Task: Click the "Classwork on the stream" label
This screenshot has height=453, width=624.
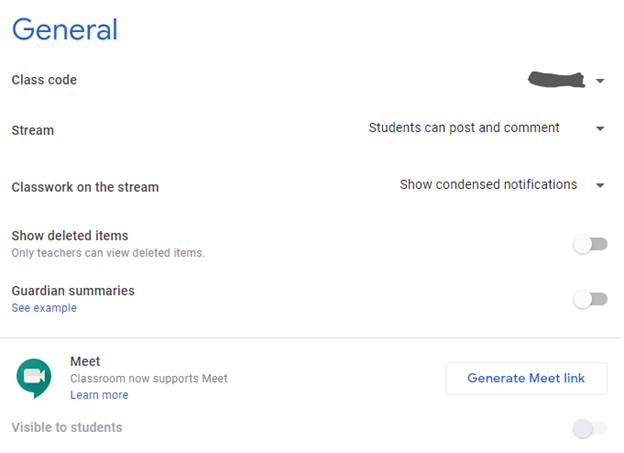Action: (x=85, y=187)
